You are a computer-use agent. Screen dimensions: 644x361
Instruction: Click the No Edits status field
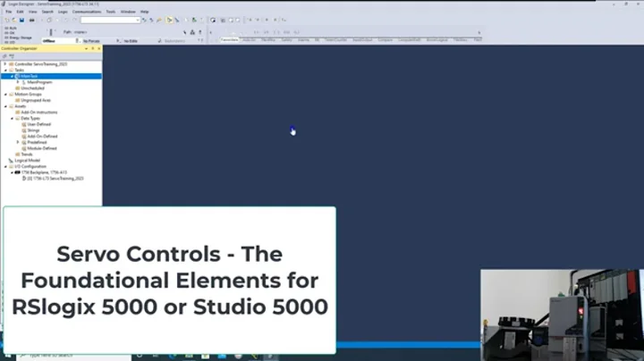[131, 41]
